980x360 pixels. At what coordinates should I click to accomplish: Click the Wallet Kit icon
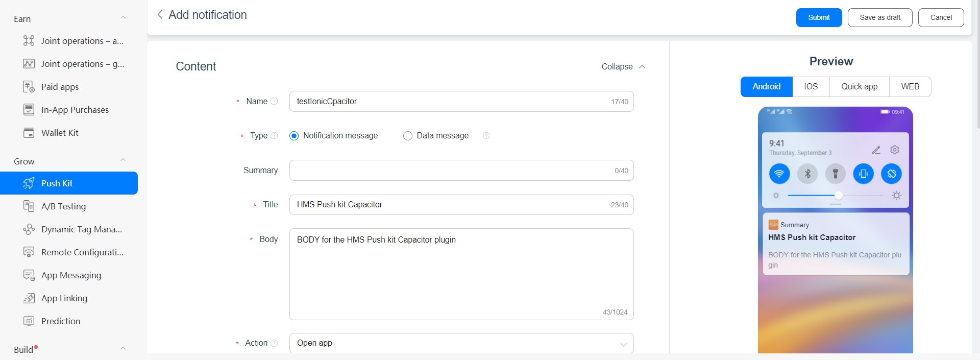(29, 133)
